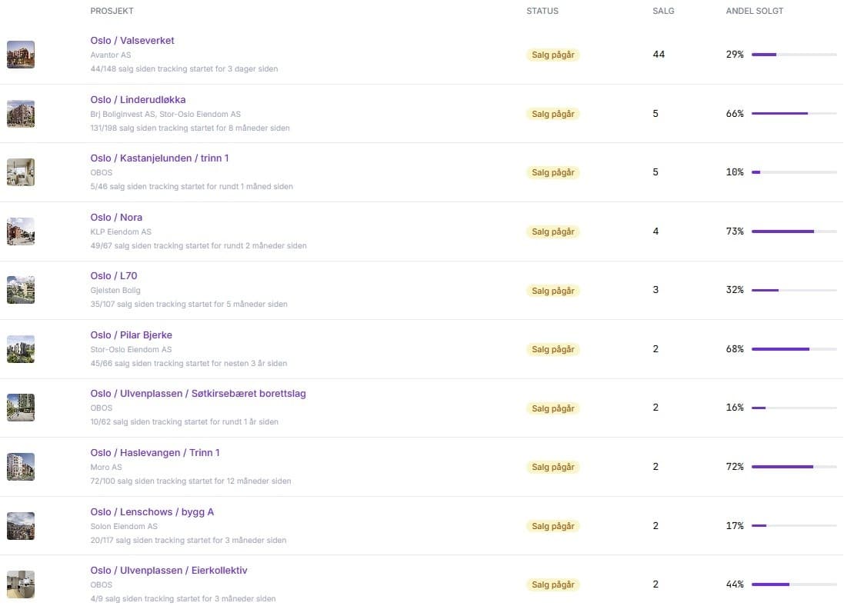The width and height of the screenshot is (844, 616).
Task: Sort by the SALG column header
Action: click(x=663, y=11)
